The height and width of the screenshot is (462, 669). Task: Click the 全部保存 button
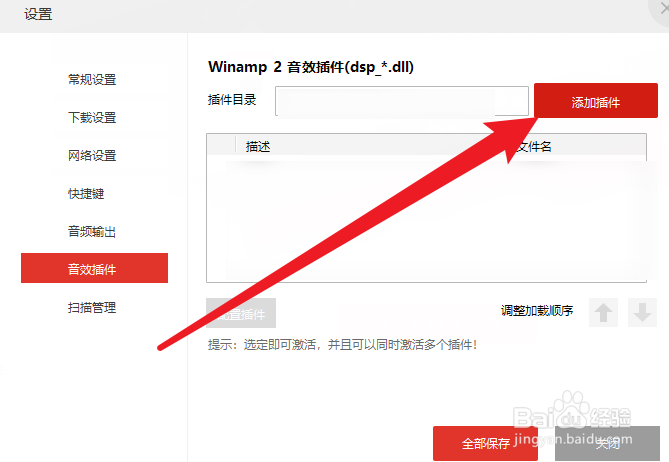click(485, 444)
